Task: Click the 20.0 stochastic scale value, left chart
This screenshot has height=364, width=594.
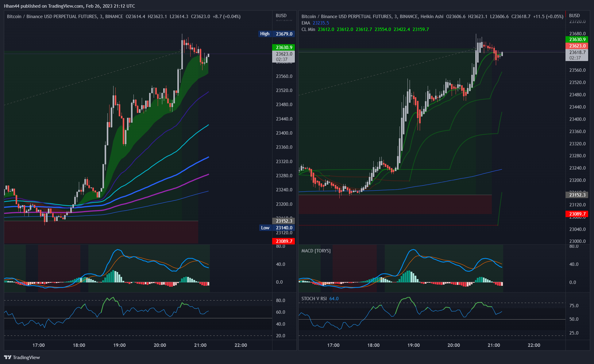Action: click(x=280, y=335)
